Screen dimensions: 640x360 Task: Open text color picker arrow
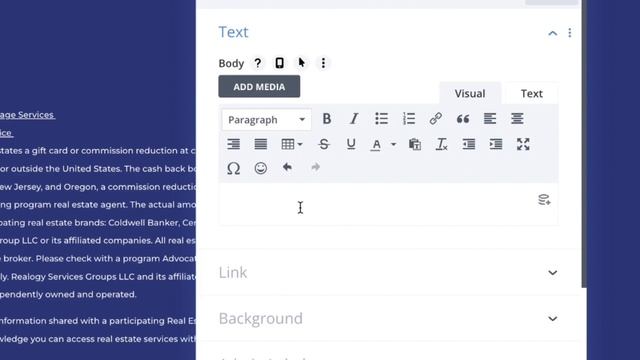coord(393,144)
